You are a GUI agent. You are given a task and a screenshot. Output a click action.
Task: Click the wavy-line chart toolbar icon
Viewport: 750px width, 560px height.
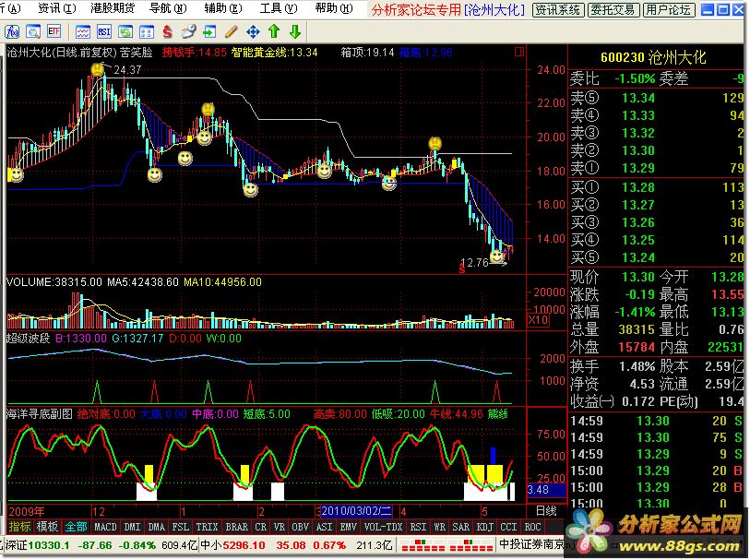tap(83, 32)
